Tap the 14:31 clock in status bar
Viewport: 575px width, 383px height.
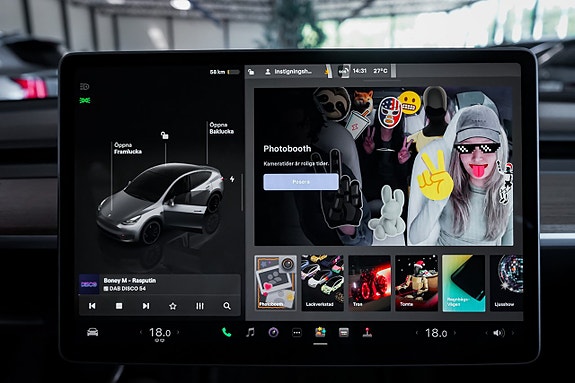(x=359, y=71)
